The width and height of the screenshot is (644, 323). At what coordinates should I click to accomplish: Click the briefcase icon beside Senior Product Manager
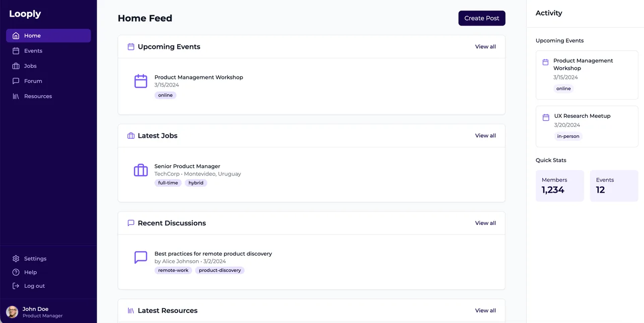[141, 170]
